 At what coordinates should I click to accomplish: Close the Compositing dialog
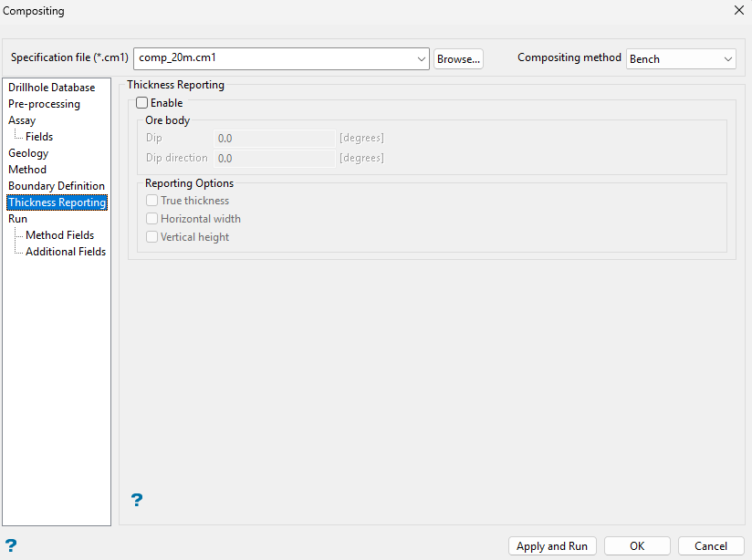tap(738, 10)
